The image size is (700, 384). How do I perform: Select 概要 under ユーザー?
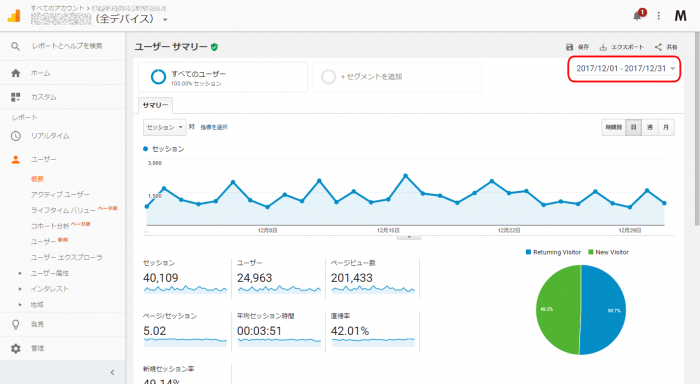pyautogui.click(x=38, y=179)
